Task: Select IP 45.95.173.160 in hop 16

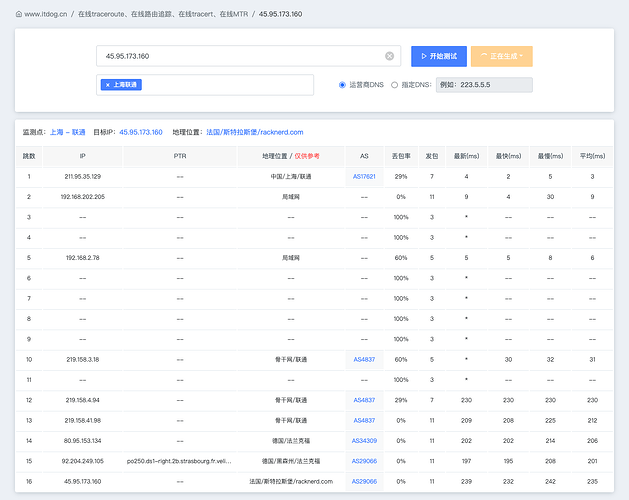Action: coord(83,482)
